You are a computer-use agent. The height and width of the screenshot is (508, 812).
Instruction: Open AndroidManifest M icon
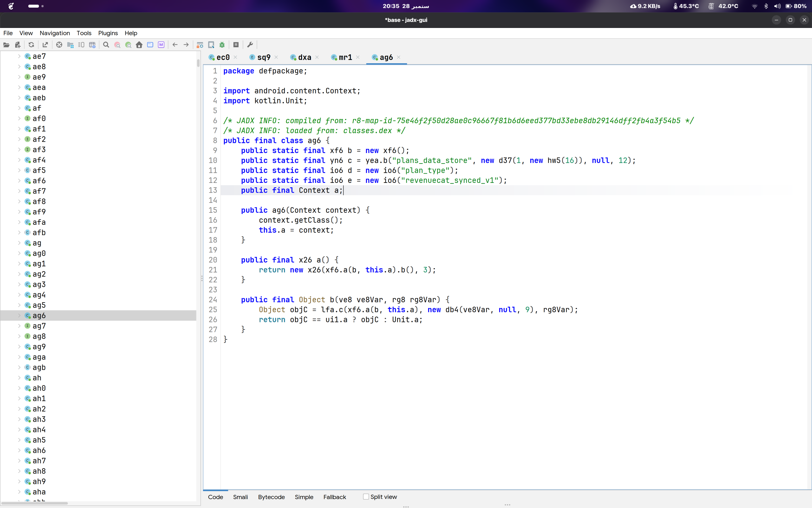point(161,45)
